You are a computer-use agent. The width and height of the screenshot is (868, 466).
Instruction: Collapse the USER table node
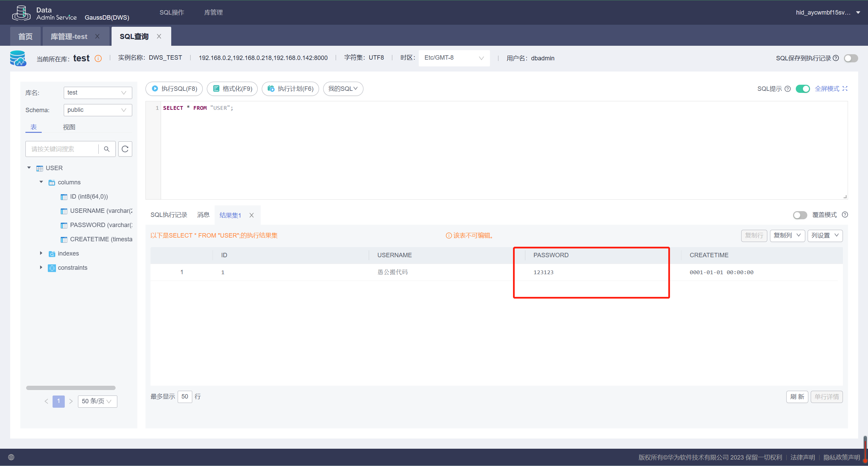29,168
